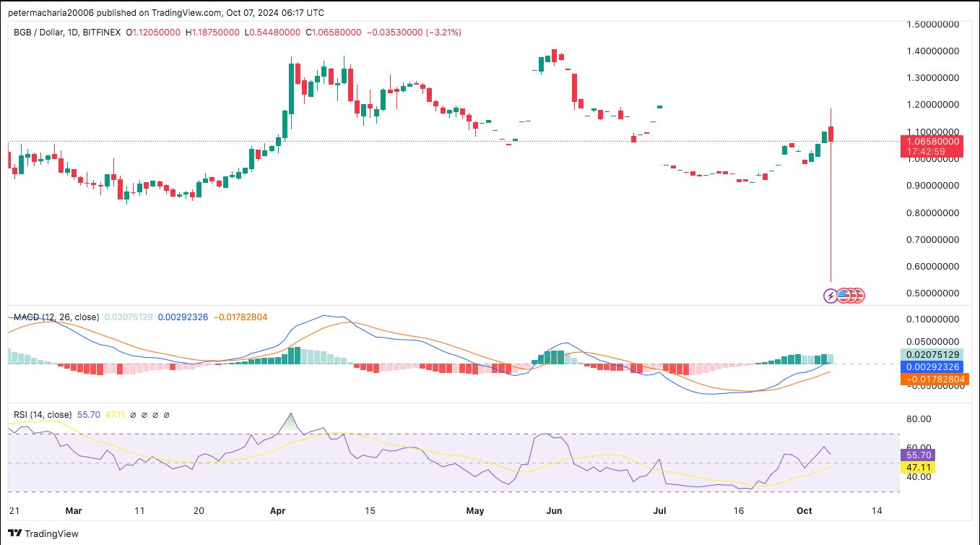Click the 1.20000000 price axis label
This screenshot has height=545, width=980.
tap(932, 105)
